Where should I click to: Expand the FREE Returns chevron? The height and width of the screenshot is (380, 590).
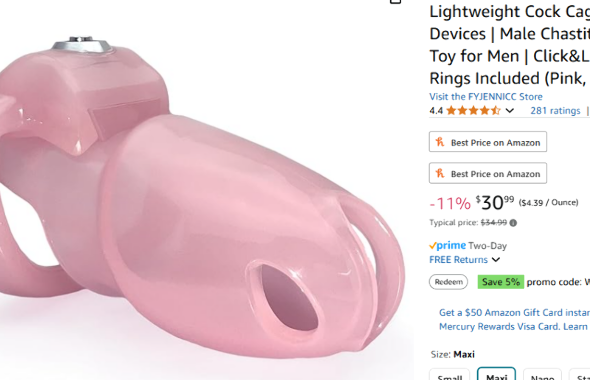pyautogui.click(x=496, y=260)
